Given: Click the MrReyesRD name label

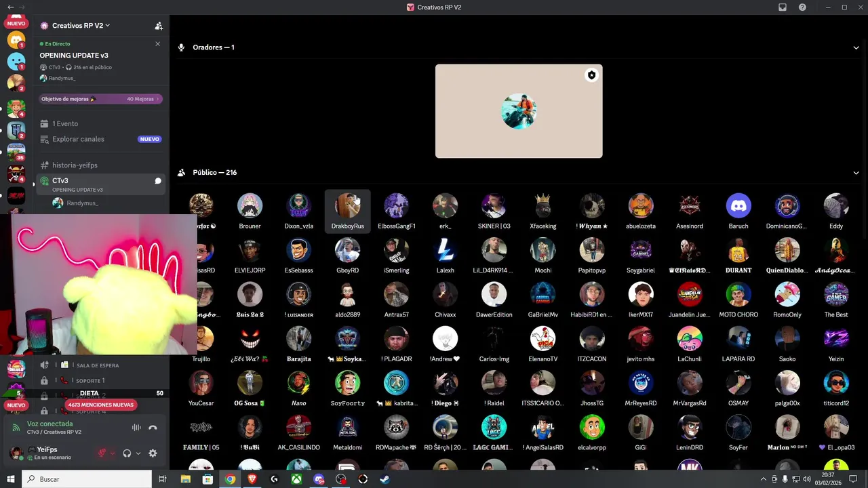Looking at the screenshot, I should point(641,403).
